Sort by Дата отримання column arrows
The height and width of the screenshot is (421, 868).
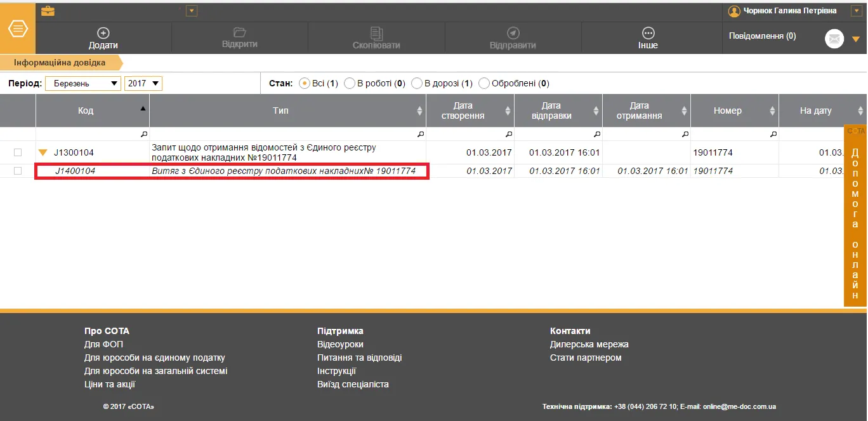(x=684, y=110)
